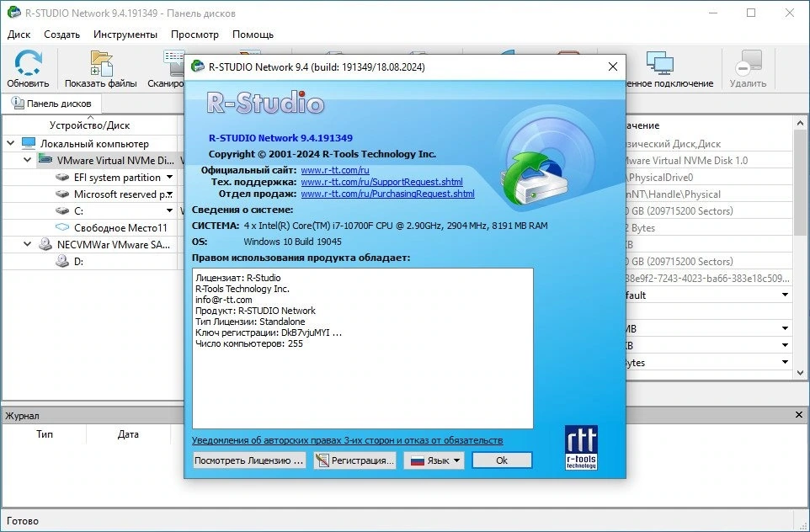Switch to the Панель дисков tab

(51, 104)
